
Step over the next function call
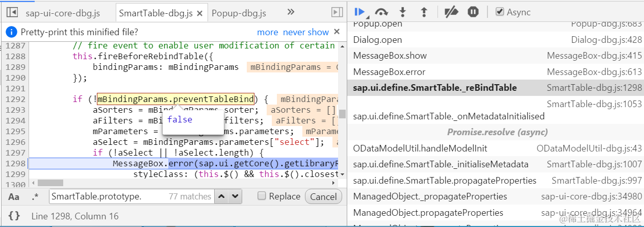381,12
